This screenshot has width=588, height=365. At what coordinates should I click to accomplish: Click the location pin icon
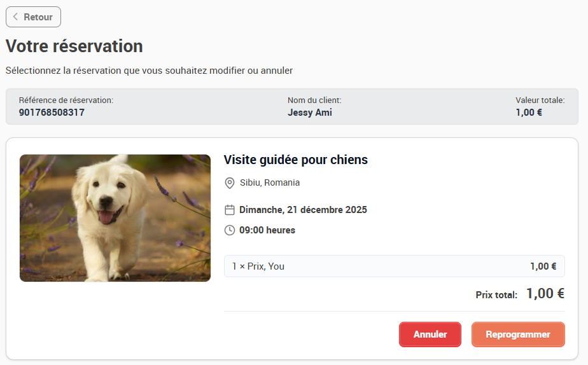(230, 183)
